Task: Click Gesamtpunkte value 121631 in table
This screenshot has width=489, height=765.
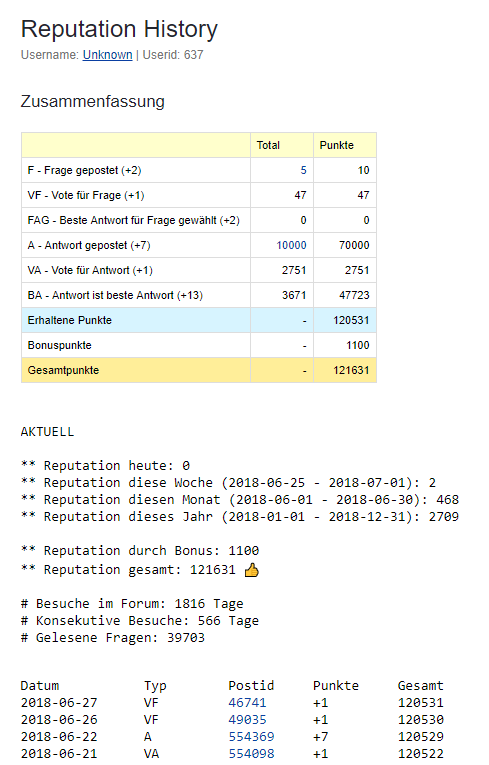Action: pos(351,370)
